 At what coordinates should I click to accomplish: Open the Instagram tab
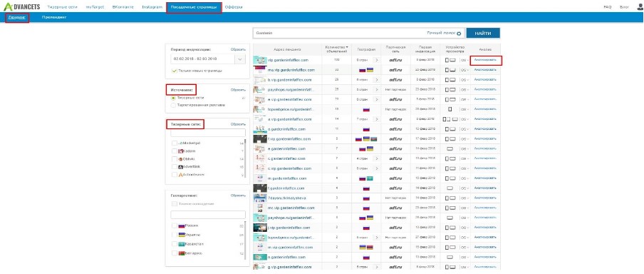click(x=152, y=7)
